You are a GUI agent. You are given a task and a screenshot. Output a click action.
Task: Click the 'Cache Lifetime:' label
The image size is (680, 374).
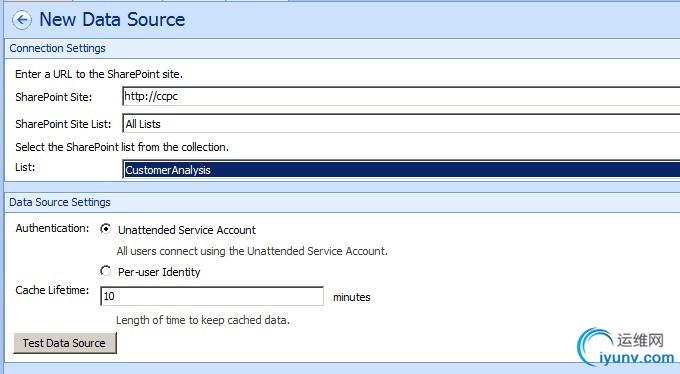(x=52, y=290)
